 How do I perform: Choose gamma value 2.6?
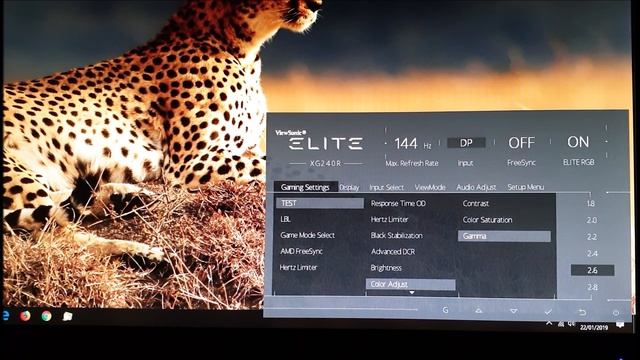point(592,270)
